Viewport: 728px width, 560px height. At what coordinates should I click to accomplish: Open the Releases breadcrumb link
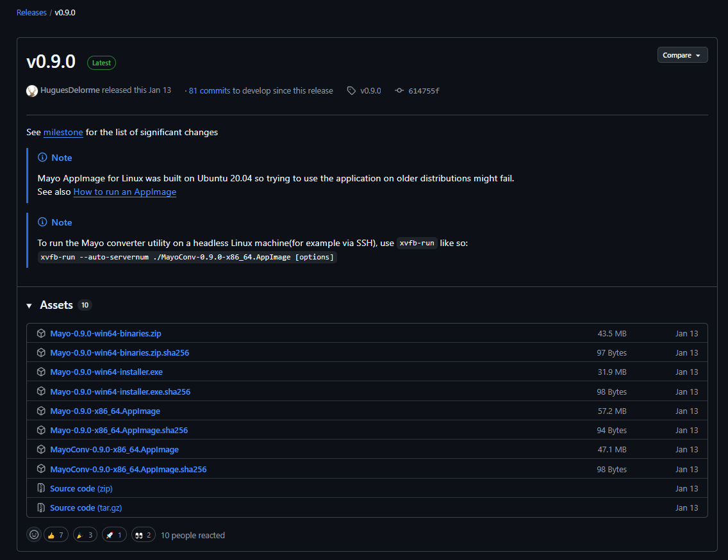click(x=31, y=13)
